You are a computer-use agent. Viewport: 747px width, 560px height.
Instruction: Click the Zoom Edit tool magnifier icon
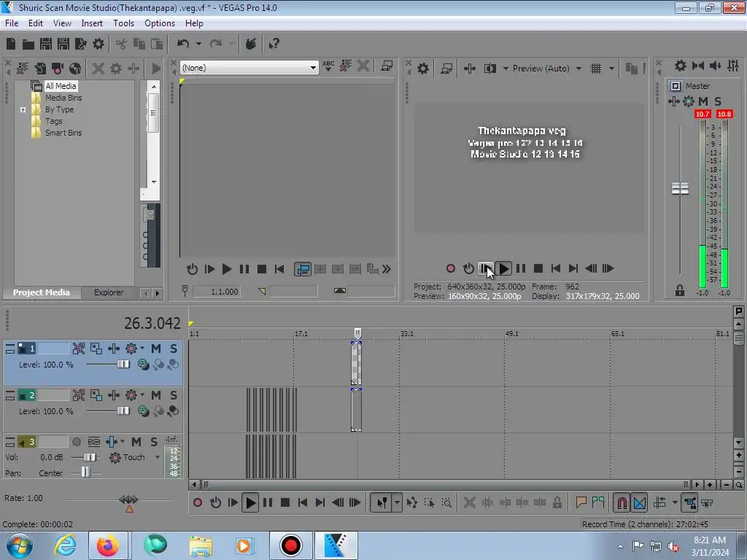coord(446,502)
